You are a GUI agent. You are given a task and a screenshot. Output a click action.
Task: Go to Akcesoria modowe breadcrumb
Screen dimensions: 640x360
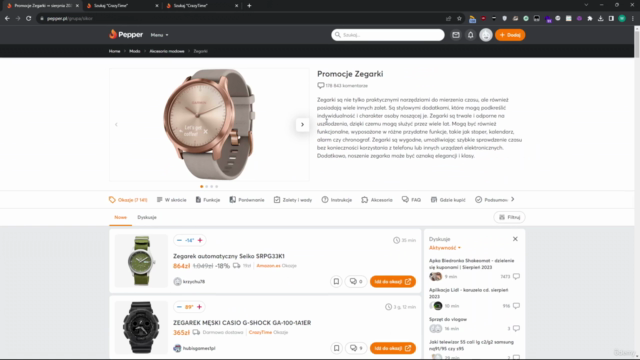tap(167, 51)
